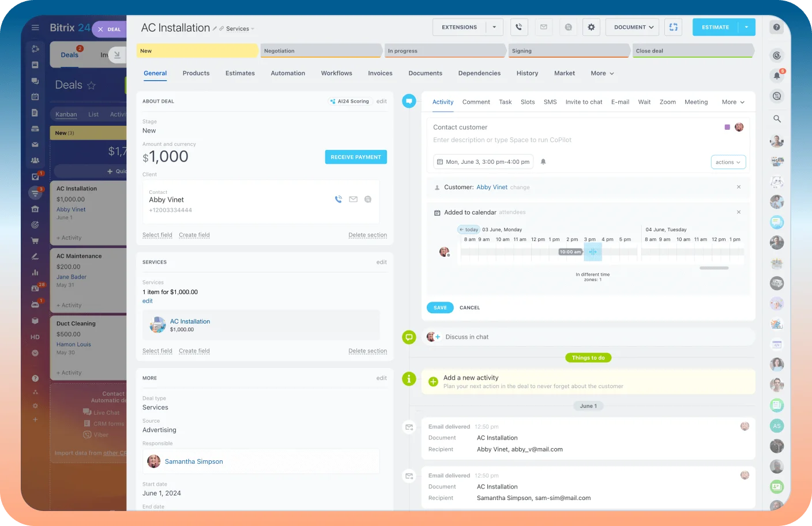The height and width of the screenshot is (526, 812).
Task: Expand the actions dropdown
Action: click(728, 162)
